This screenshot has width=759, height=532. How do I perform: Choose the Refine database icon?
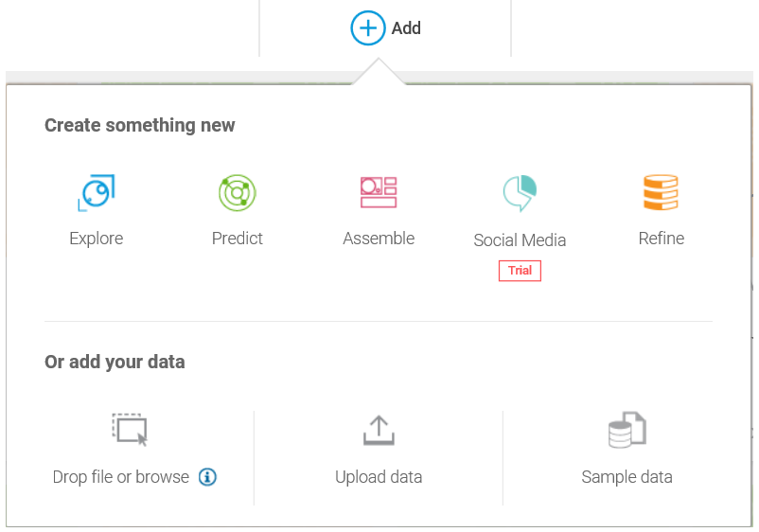(661, 192)
